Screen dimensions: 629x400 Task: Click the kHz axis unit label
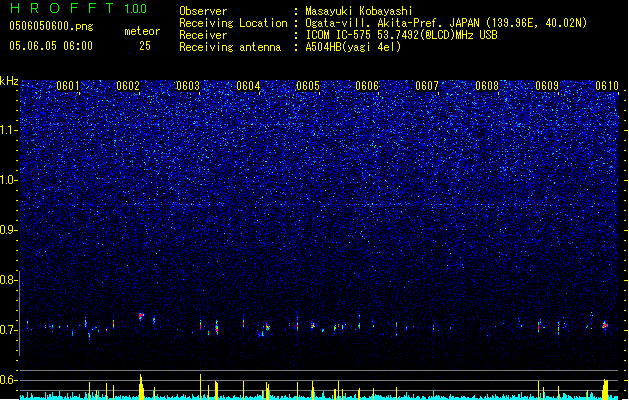click(x=9, y=81)
